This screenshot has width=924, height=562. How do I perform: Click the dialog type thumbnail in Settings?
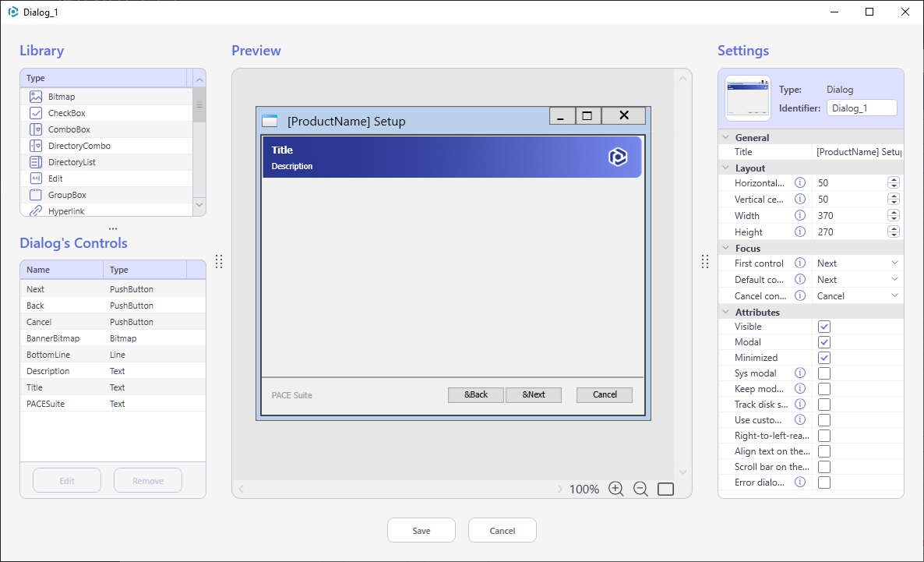click(x=748, y=98)
